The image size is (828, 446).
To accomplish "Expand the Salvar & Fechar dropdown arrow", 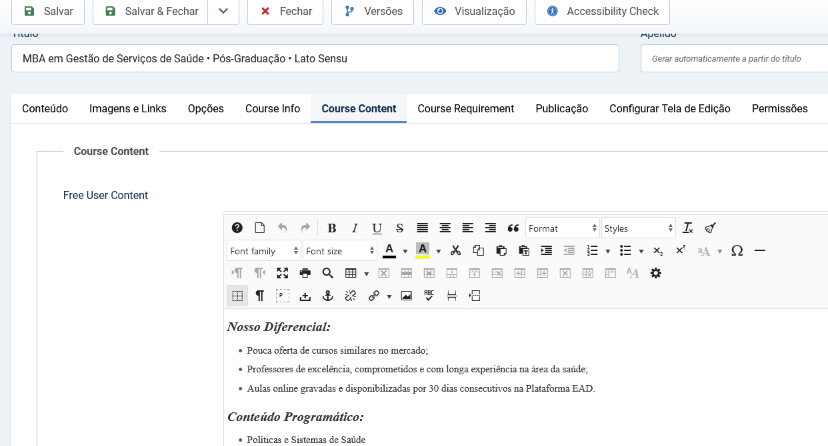I will point(223,11).
